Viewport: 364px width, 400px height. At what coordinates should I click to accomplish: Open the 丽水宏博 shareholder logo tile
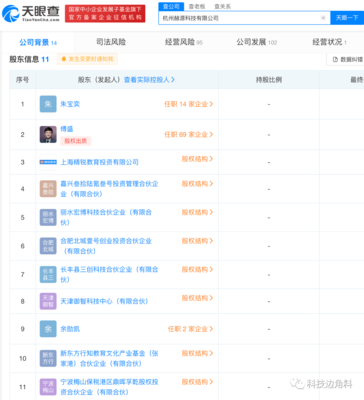click(x=48, y=217)
